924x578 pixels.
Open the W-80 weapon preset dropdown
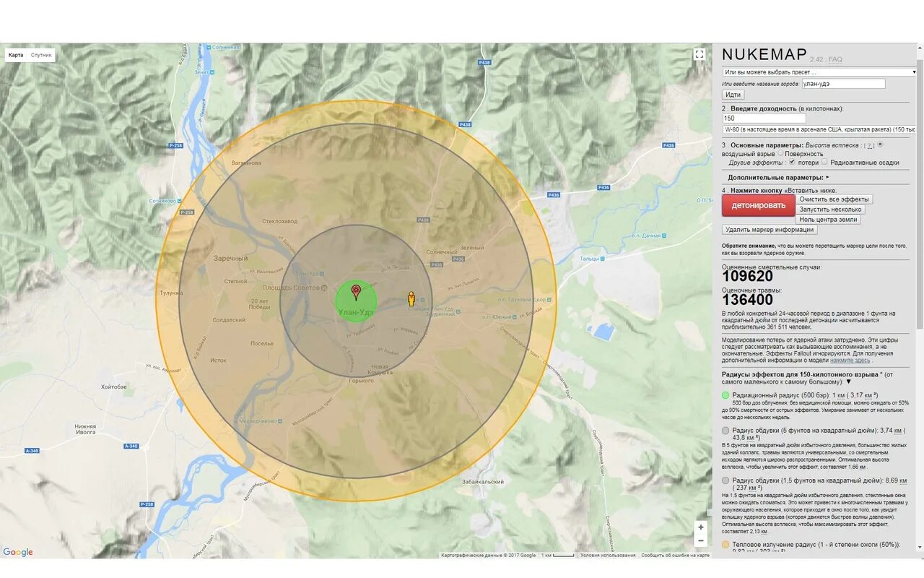coord(819,129)
